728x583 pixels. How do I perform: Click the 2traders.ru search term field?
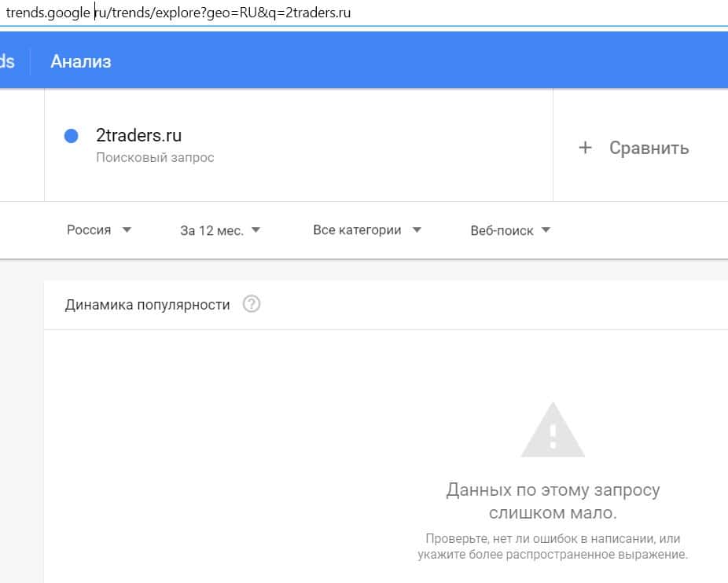139,135
